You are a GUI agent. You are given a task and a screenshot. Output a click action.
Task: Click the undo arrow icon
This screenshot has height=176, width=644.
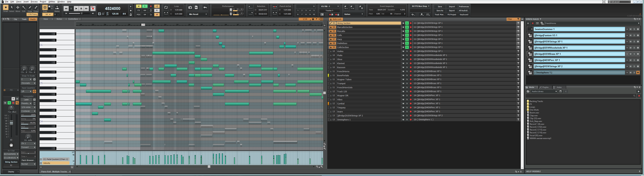click(x=205, y=8)
